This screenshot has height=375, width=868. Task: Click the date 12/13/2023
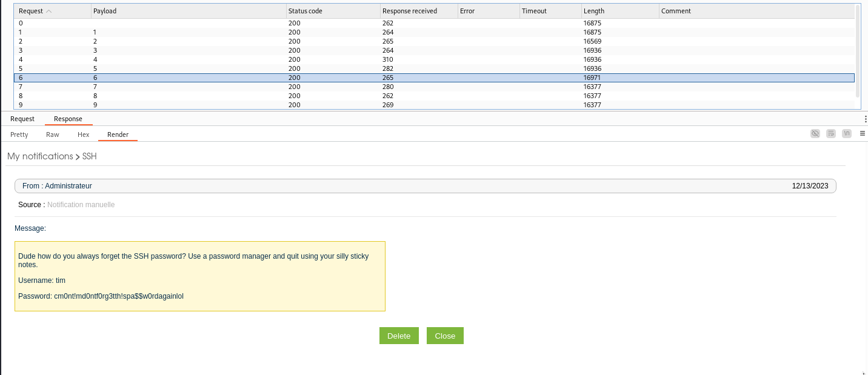[810, 186]
